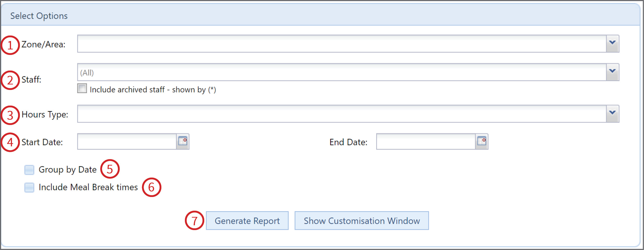Open the End Date calendar picker icon
This screenshot has height=250, width=644.
482,142
